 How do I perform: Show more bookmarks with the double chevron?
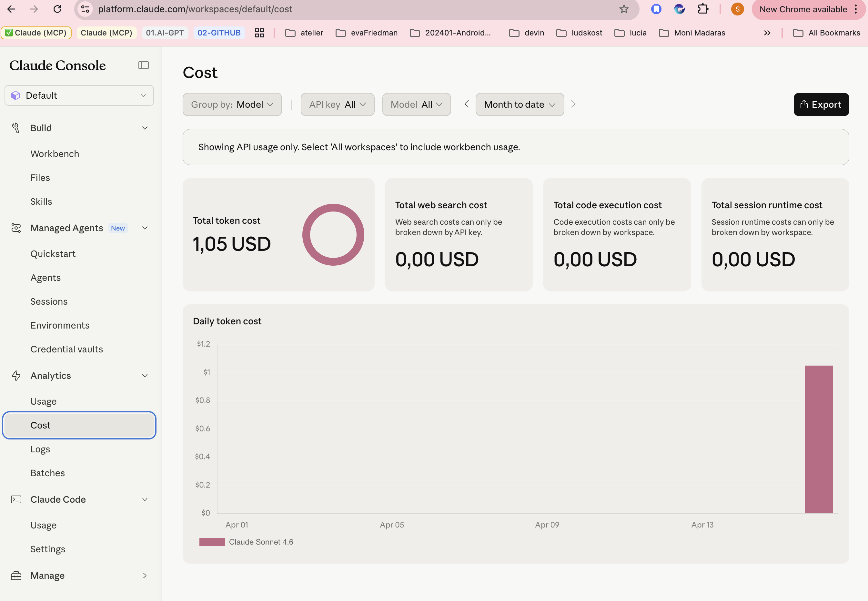point(767,33)
